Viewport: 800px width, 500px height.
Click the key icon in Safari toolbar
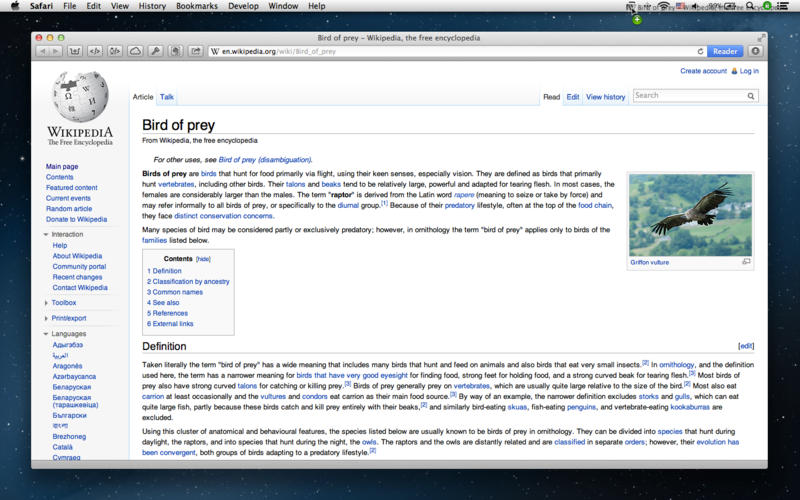[x=155, y=52]
